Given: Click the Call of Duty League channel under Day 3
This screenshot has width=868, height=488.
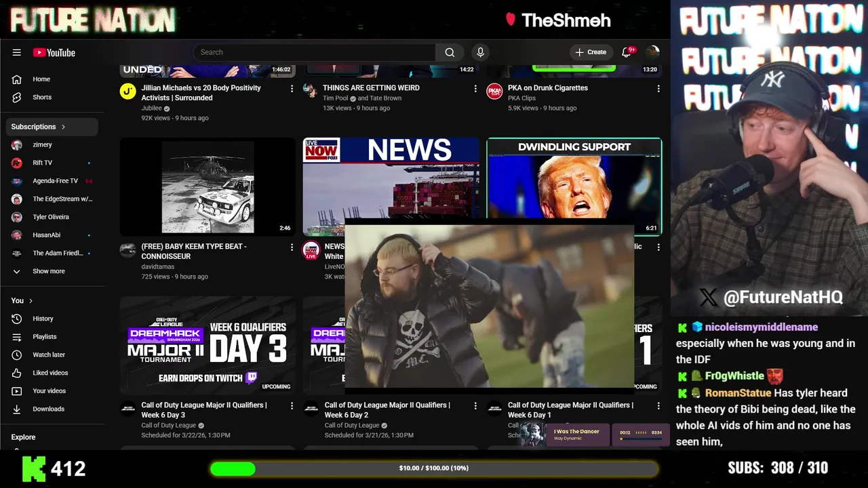Looking at the screenshot, I should pyautogui.click(x=169, y=426).
